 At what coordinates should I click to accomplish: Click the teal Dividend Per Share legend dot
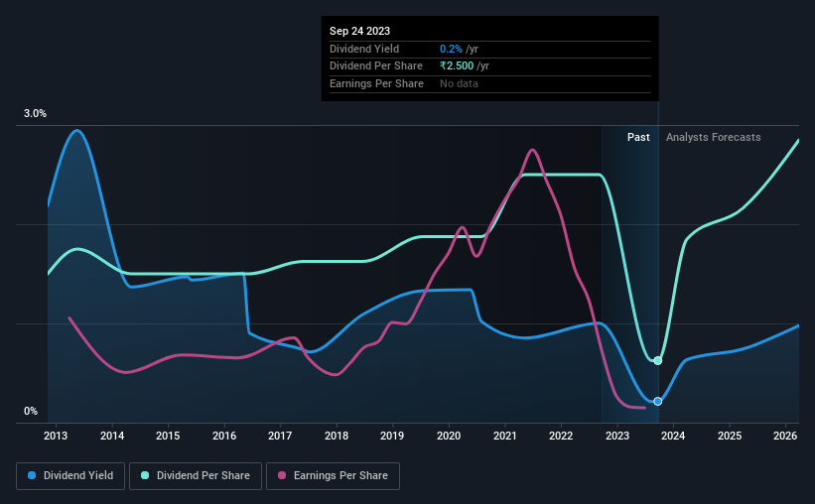[145, 475]
